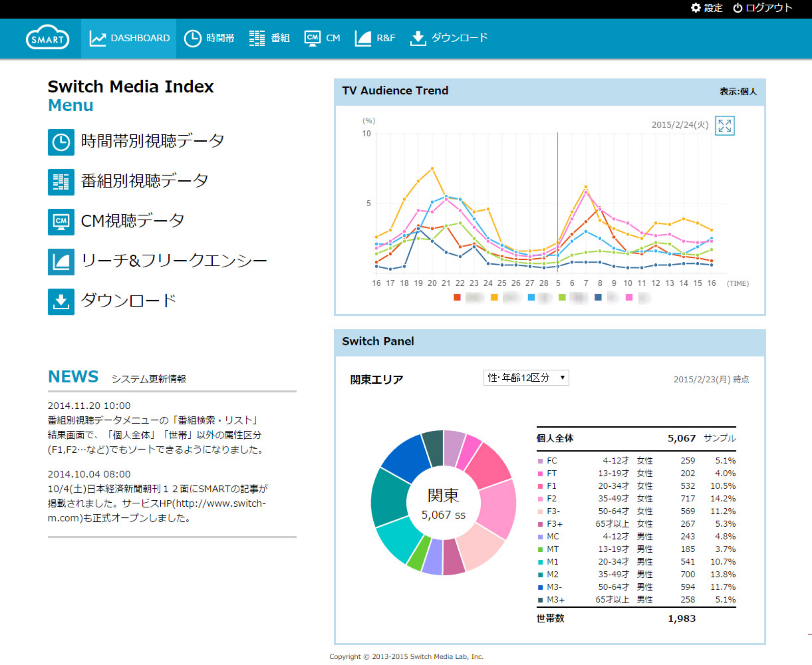Screen dimensions: 812x665
Task: Click the M2 row value 700
Action: point(688,574)
